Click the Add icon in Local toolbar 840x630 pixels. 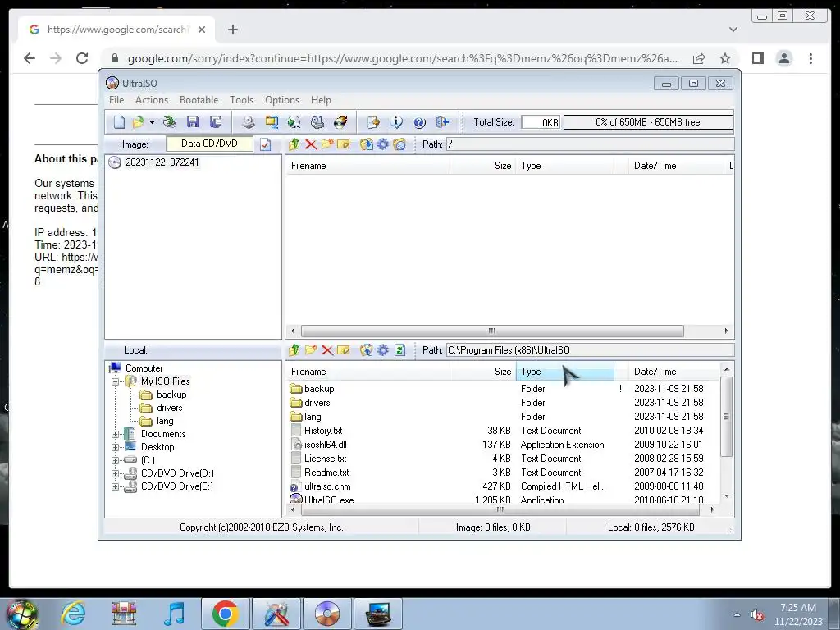tap(367, 350)
